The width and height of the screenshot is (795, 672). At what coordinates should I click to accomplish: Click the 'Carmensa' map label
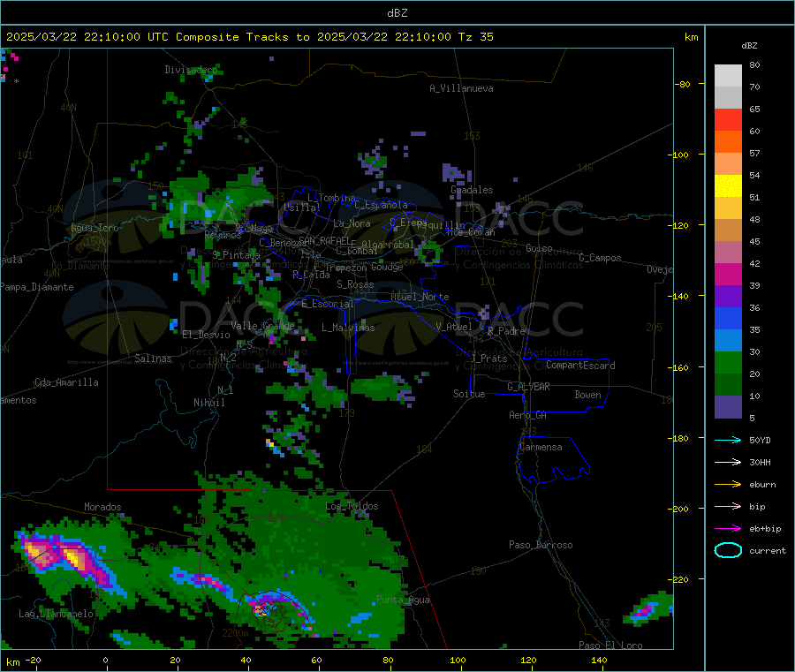click(x=541, y=447)
